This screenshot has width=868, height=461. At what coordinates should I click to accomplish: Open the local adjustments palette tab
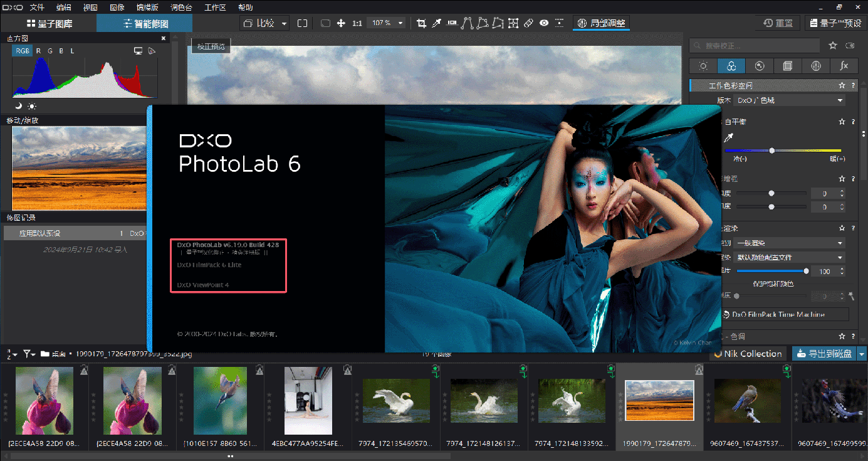816,66
